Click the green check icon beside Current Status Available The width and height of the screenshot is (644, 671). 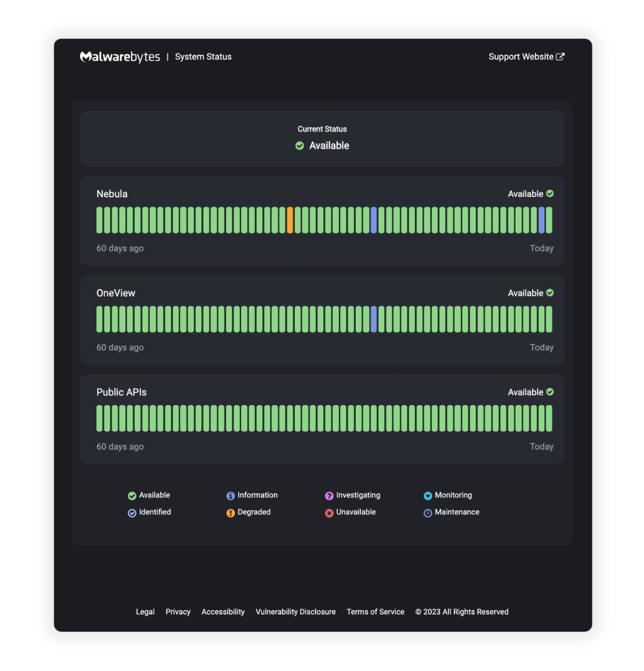[300, 146]
